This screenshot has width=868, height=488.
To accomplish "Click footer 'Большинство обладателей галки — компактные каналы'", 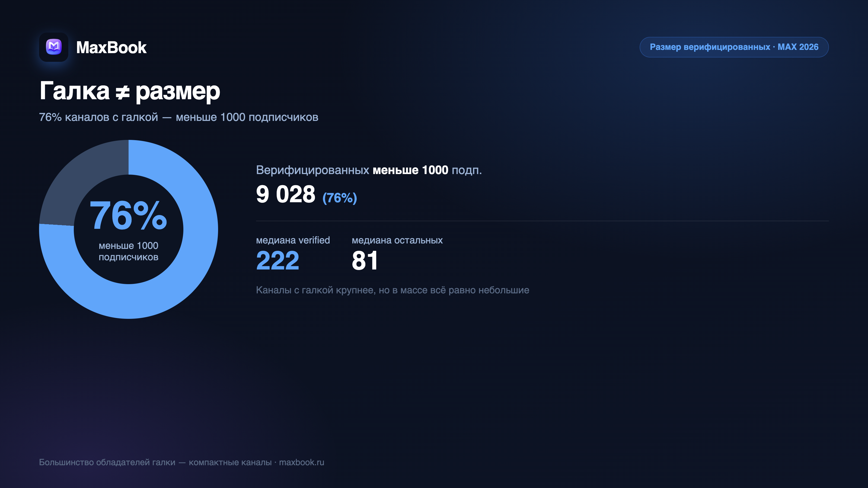I will pos(155,463).
